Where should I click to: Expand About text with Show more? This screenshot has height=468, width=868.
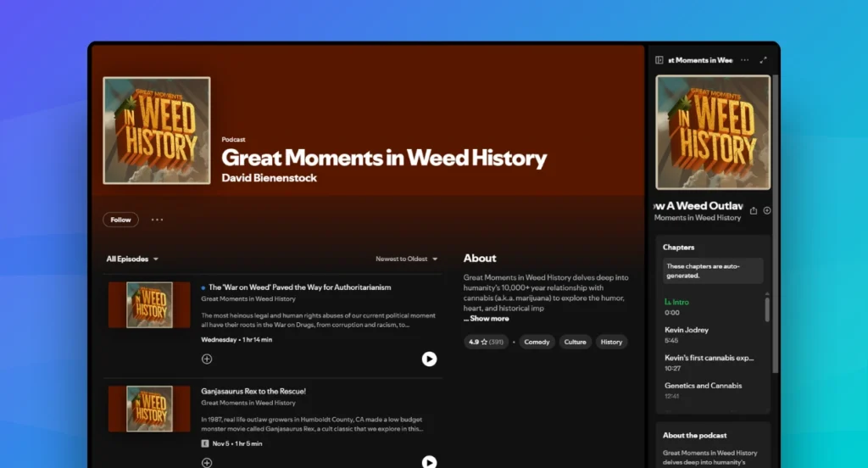click(486, 319)
